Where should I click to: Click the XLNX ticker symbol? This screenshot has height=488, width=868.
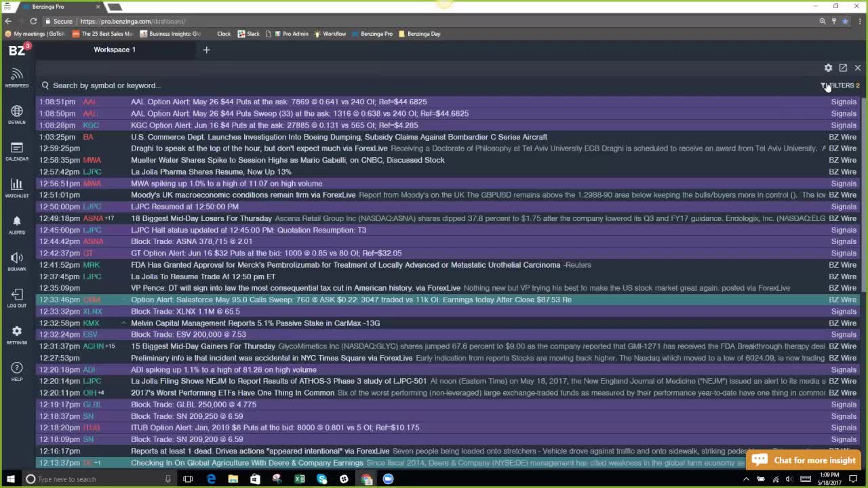coord(92,312)
